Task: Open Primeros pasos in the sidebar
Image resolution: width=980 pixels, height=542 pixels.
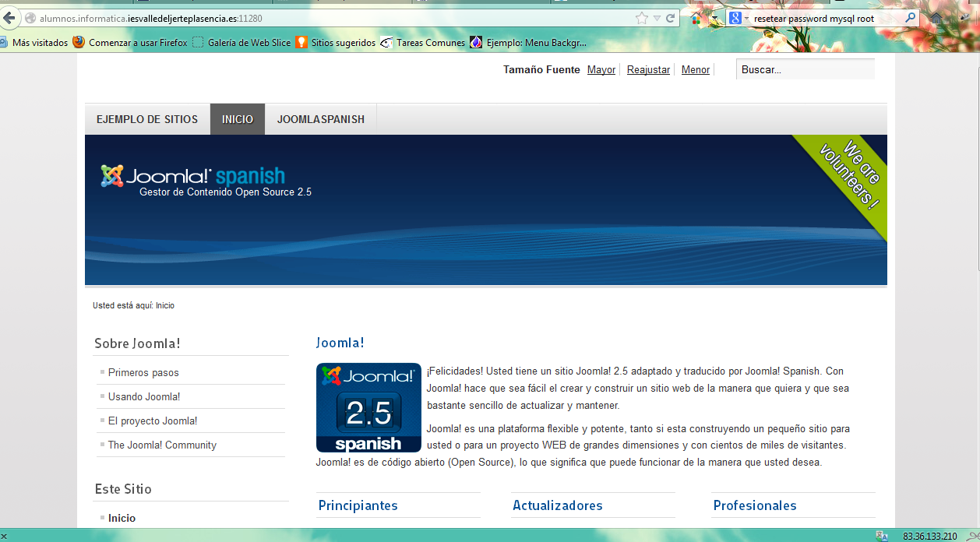Action: (x=143, y=373)
